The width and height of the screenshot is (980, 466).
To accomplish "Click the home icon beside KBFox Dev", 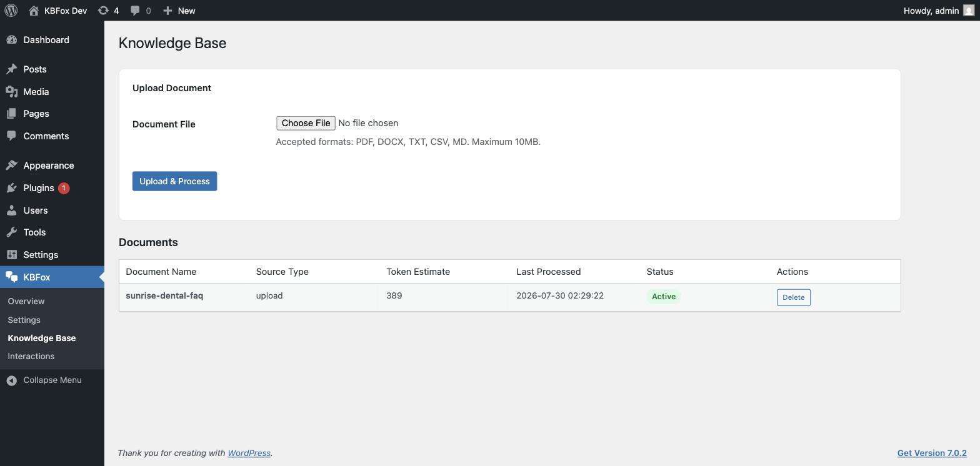I will (34, 11).
